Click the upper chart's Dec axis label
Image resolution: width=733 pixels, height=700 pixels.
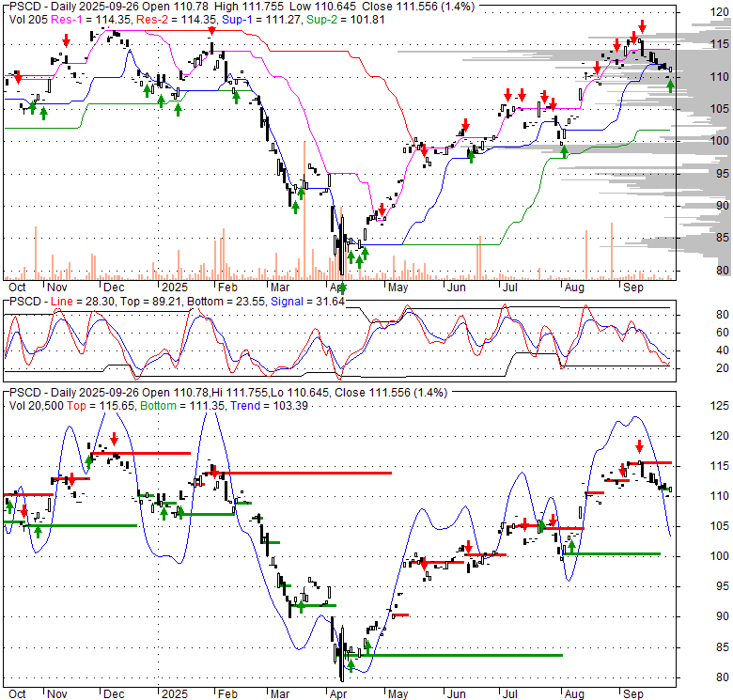coord(114,288)
